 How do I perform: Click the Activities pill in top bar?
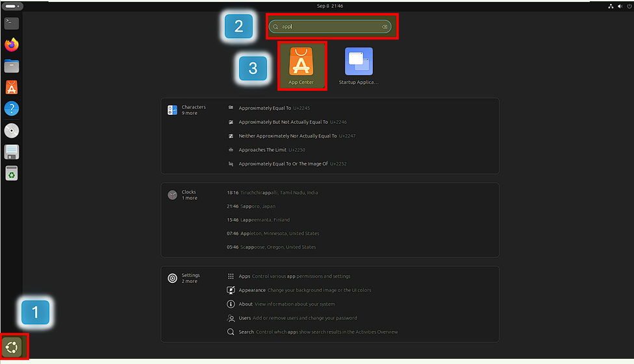(x=12, y=6)
